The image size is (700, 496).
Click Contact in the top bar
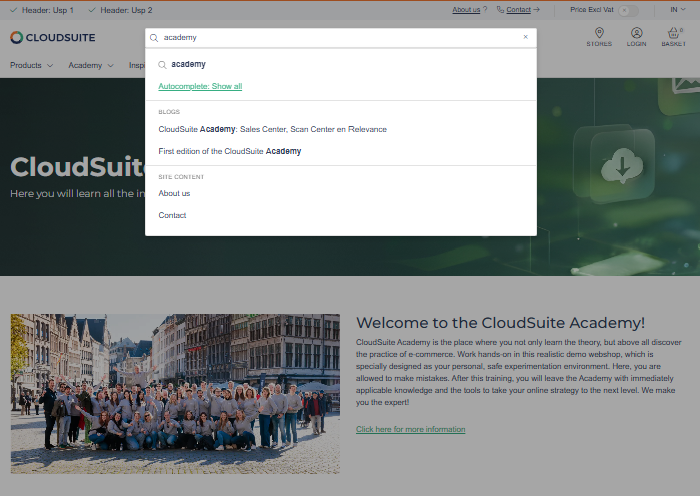pyautogui.click(x=518, y=9)
